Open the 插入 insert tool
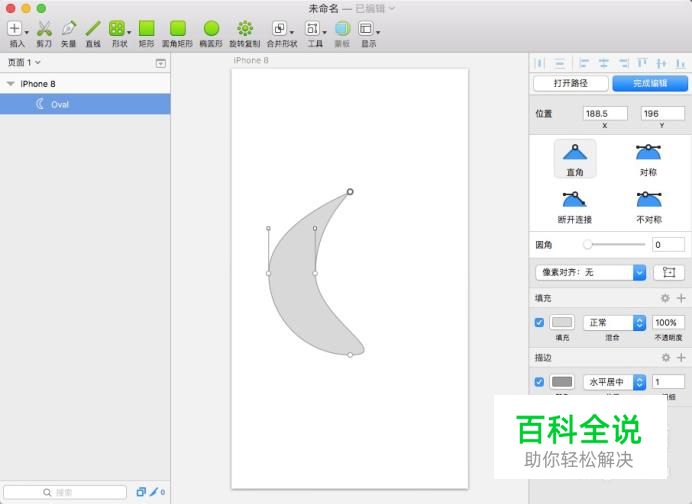Viewport: 692px width, 504px height. (x=14, y=29)
